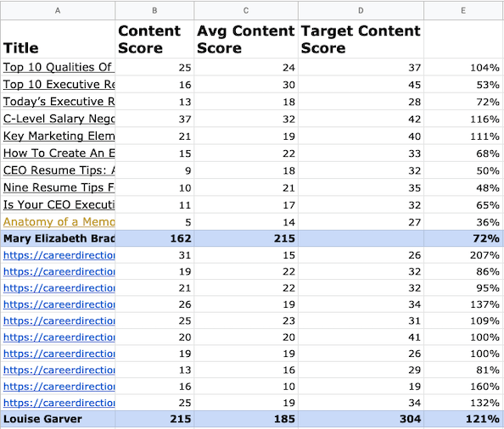Select the bold 72% total cell
Screen dimensions: 504x429
click(x=463, y=238)
